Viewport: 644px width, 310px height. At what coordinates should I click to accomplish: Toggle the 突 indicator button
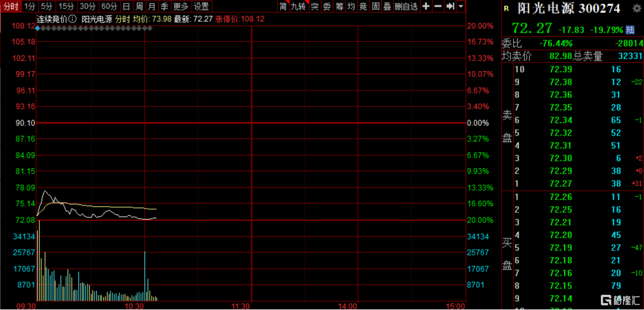coord(314,6)
